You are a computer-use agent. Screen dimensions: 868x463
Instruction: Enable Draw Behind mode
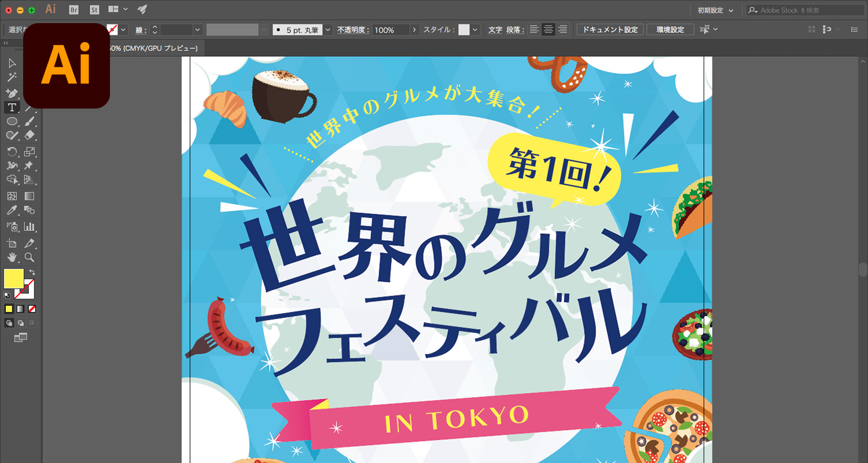pyautogui.click(x=20, y=323)
